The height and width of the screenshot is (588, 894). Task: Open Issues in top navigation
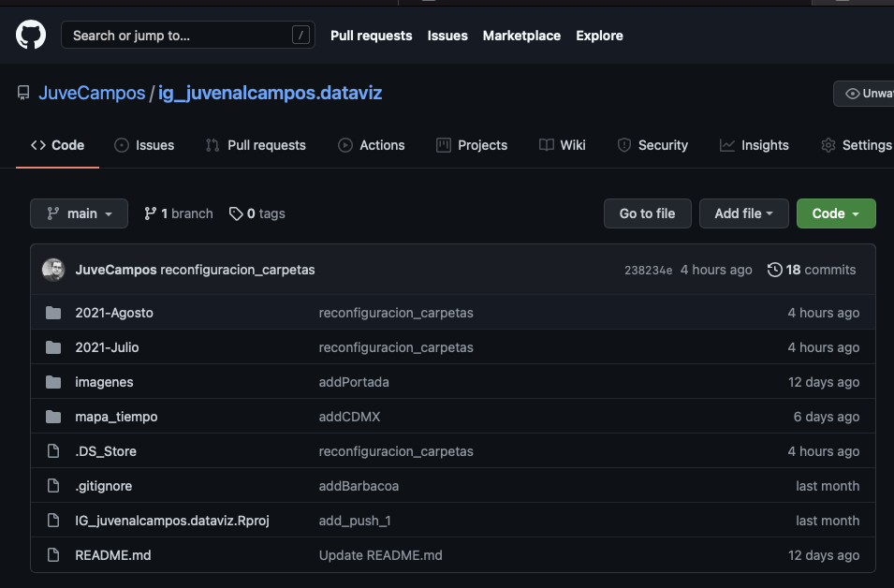click(447, 36)
